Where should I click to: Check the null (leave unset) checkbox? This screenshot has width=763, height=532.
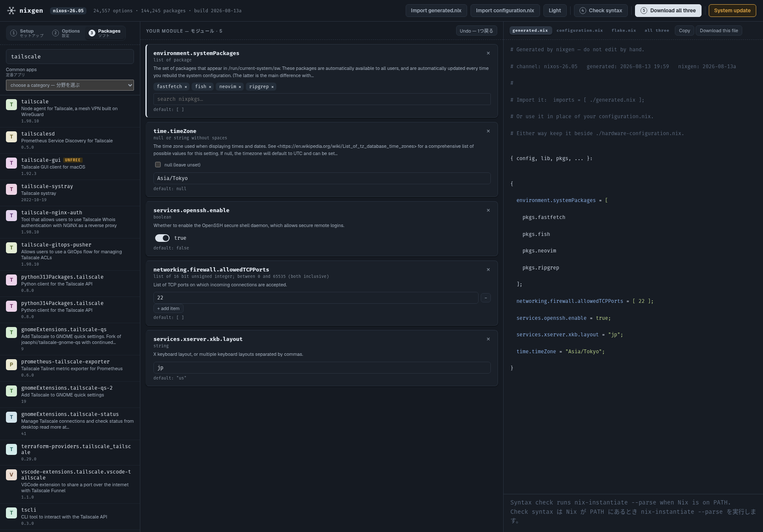point(158,165)
